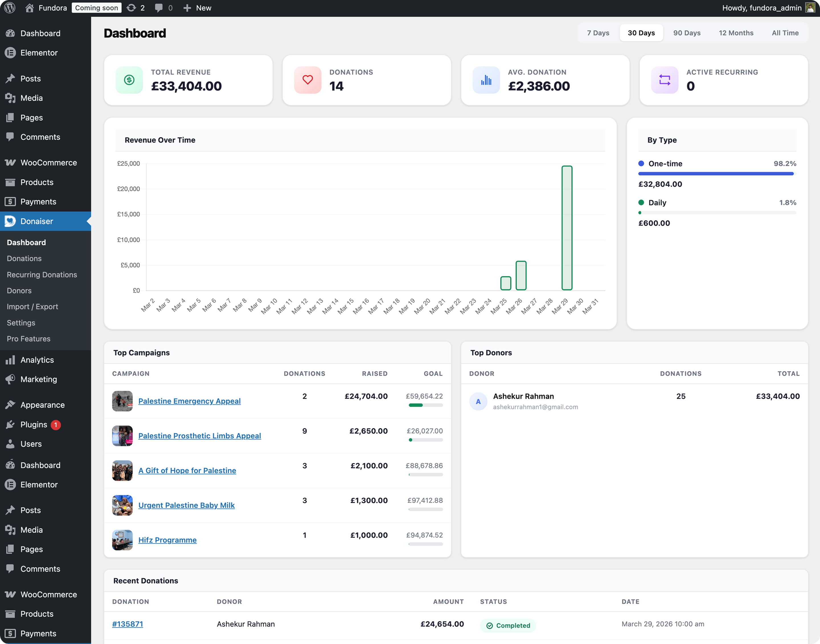
Task: Select the WooCommerce icon in the sidebar
Action: coord(11,162)
